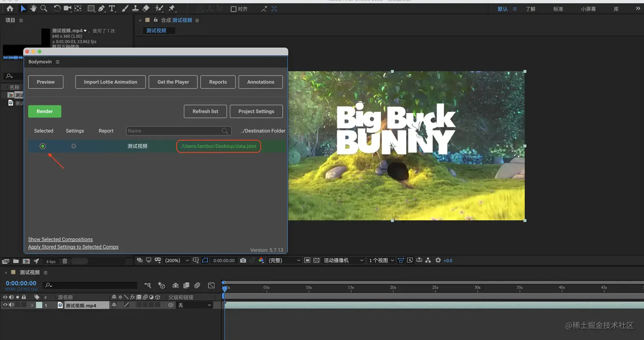Click the reset exposure icon in viewer

(x=438, y=260)
